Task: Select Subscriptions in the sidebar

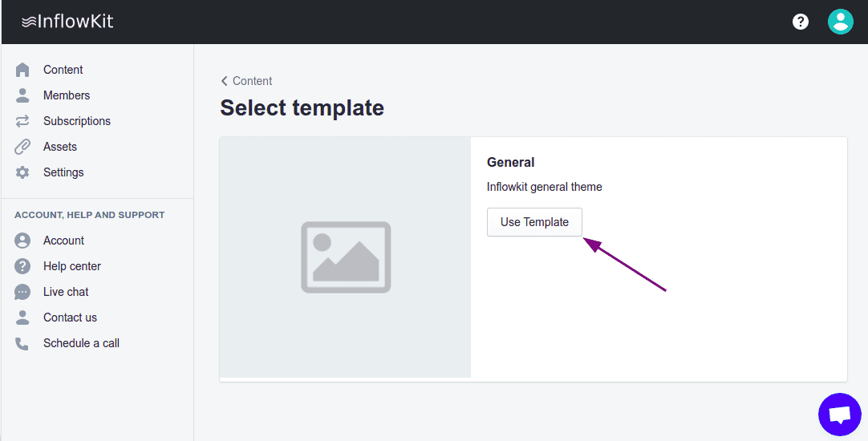Action: (77, 121)
